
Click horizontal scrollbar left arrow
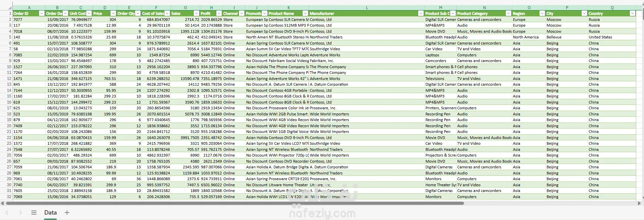3,203
